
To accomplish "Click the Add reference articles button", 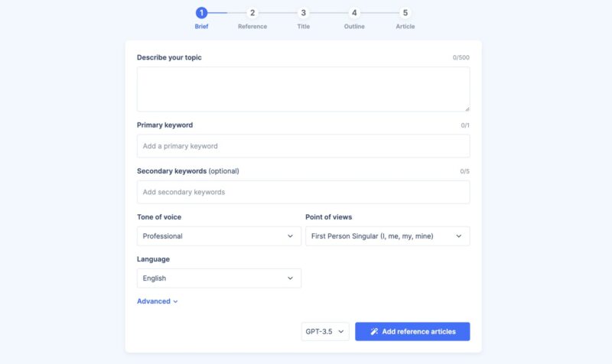I will pyautogui.click(x=412, y=332).
